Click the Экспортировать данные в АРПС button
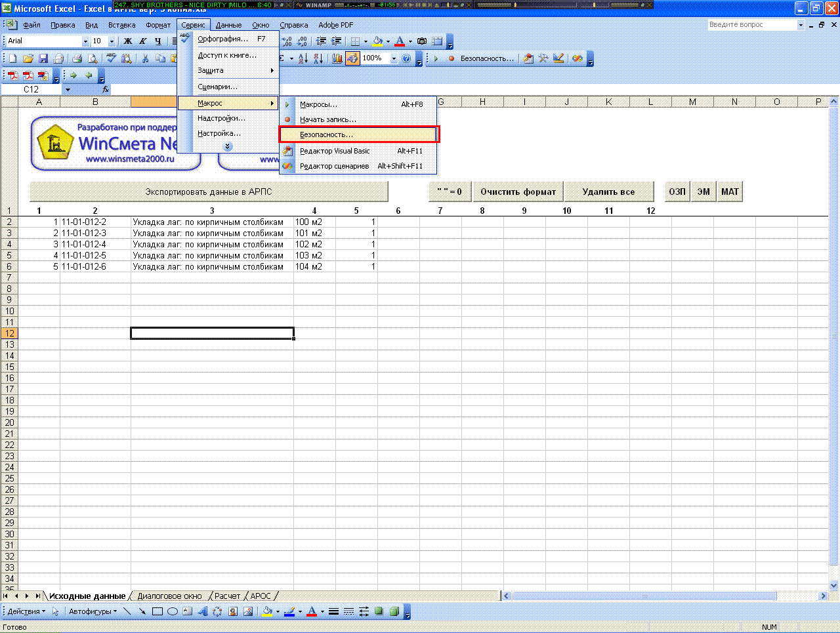Viewport: 840px width, 633px height. click(209, 192)
